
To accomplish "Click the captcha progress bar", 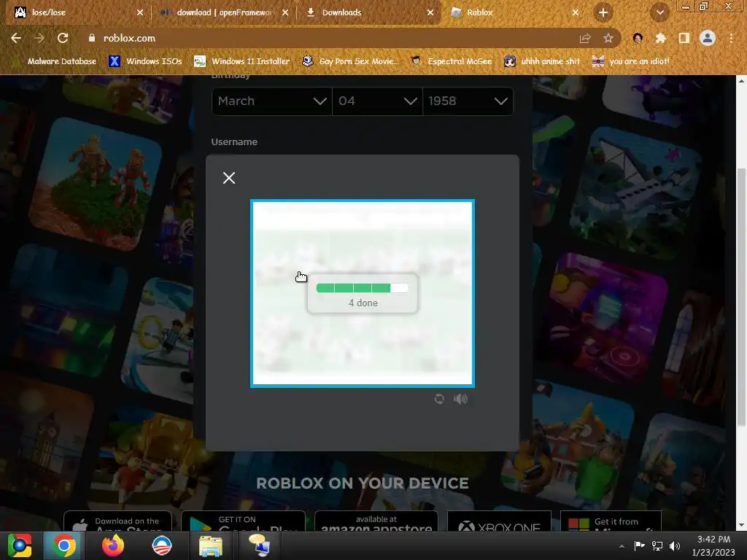I will click(x=362, y=287).
